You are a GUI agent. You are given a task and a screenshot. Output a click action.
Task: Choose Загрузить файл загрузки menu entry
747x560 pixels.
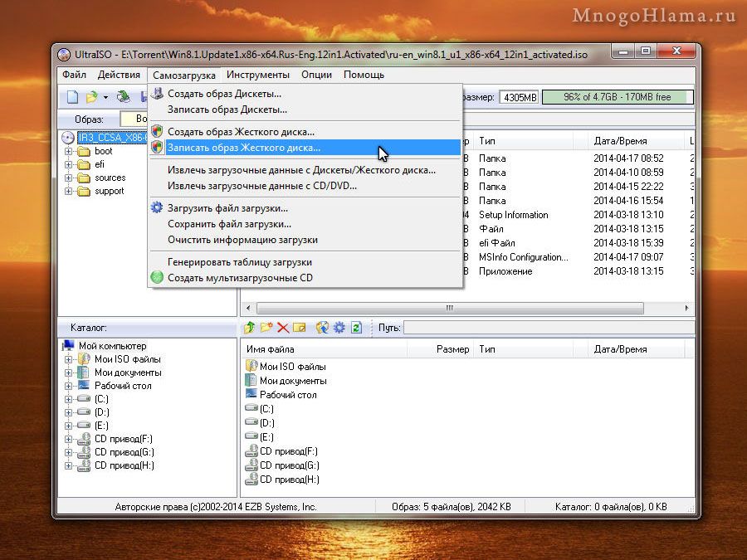[x=227, y=208]
